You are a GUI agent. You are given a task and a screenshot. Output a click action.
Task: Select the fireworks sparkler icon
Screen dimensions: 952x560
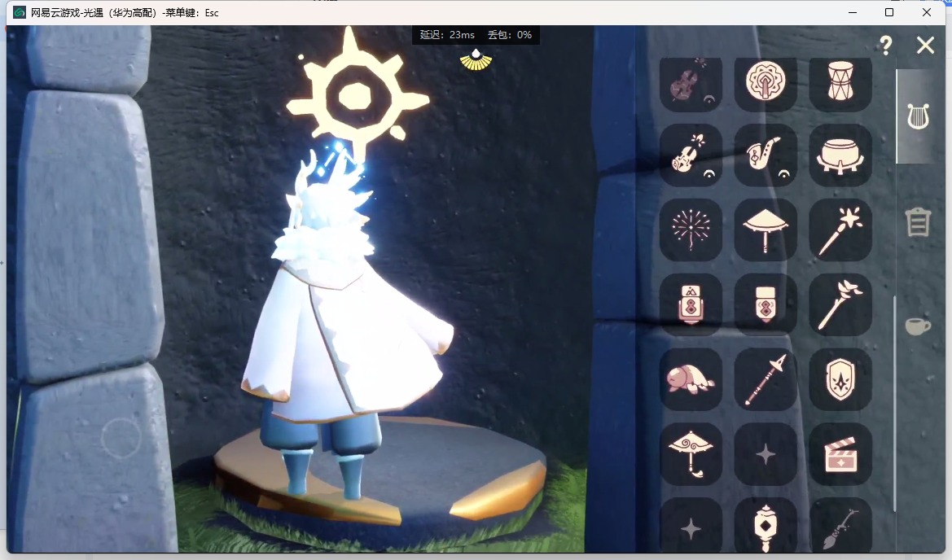click(x=691, y=230)
